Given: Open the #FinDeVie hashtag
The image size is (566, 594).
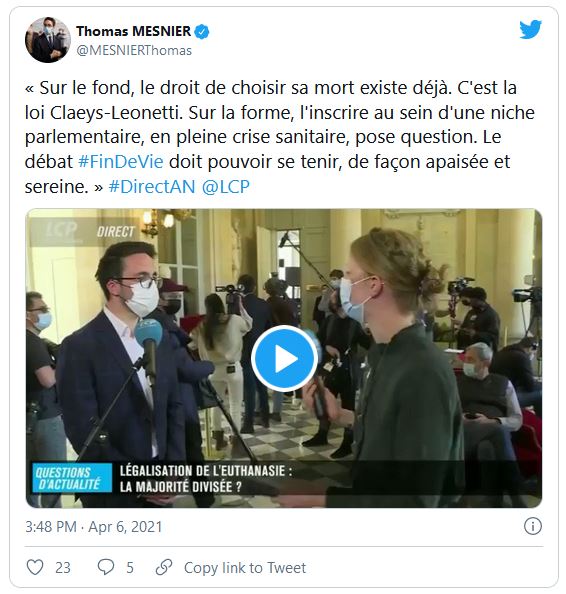Looking at the screenshot, I should (x=121, y=162).
